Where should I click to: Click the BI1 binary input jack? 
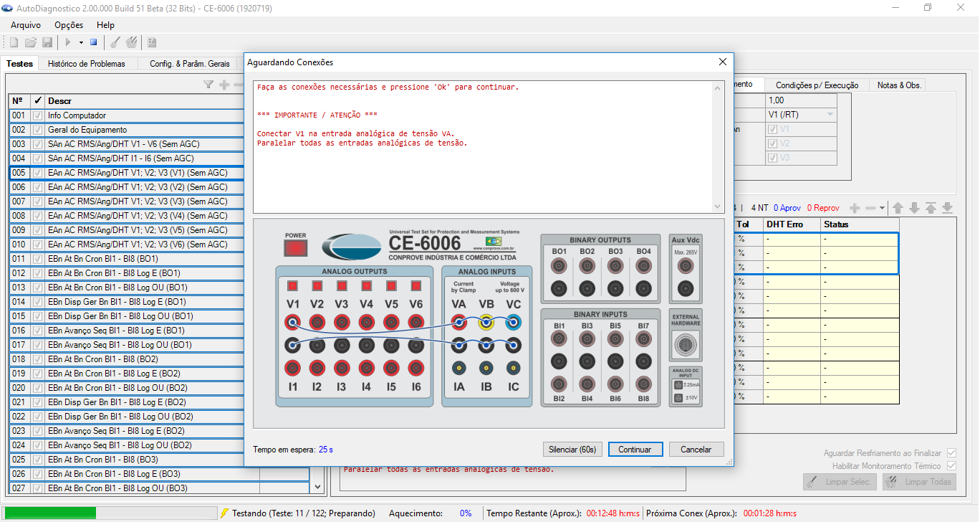coord(559,337)
